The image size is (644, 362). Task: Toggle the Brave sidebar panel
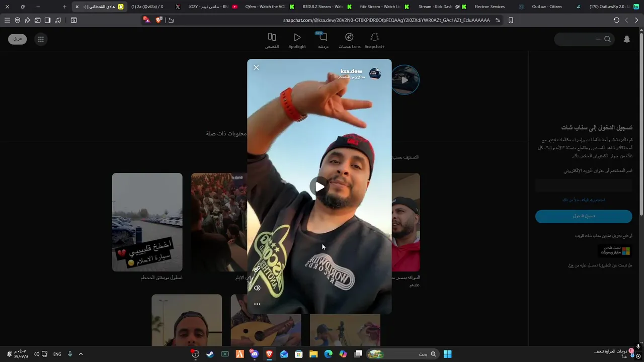pyautogui.click(x=47, y=20)
